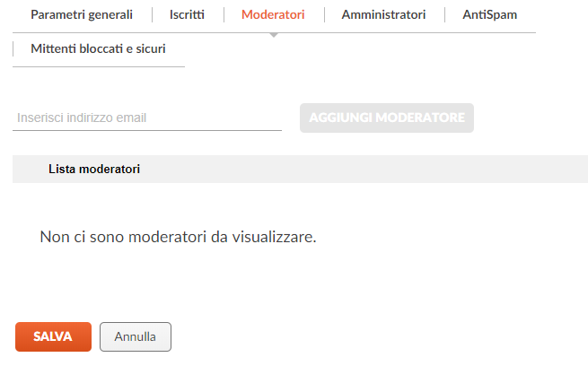Viewport: 588px width, 366px height.
Task: Click the Lista moderatori column header
Action: pyautogui.click(x=94, y=169)
